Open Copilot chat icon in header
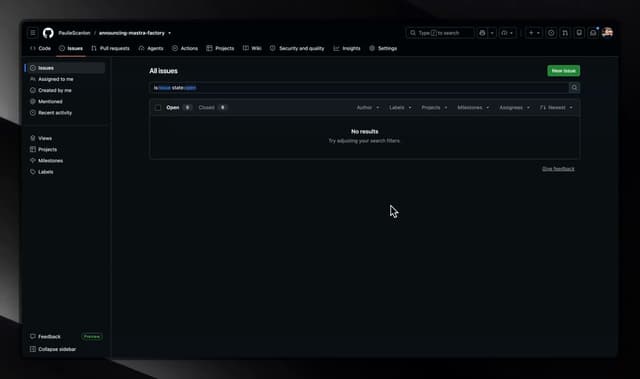The image size is (640, 379). [x=482, y=33]
